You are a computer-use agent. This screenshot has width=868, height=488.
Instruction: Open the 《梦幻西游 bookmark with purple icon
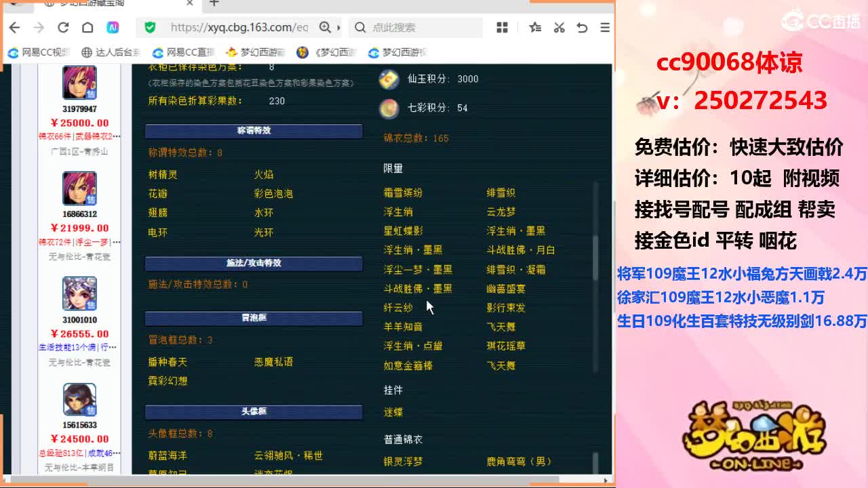click(327, 52)
